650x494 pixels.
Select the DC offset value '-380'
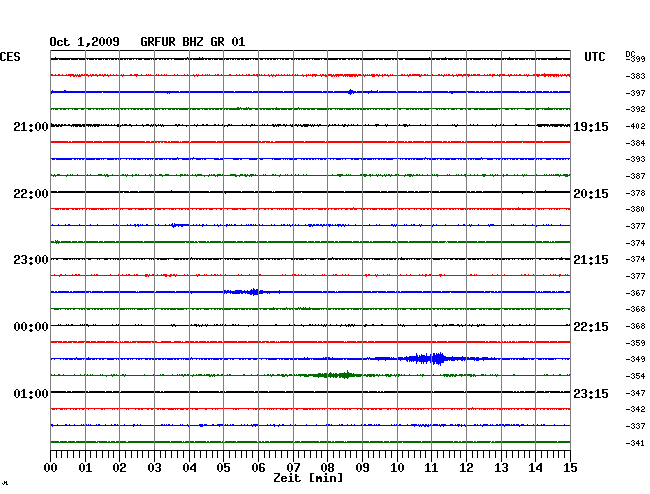635,209
